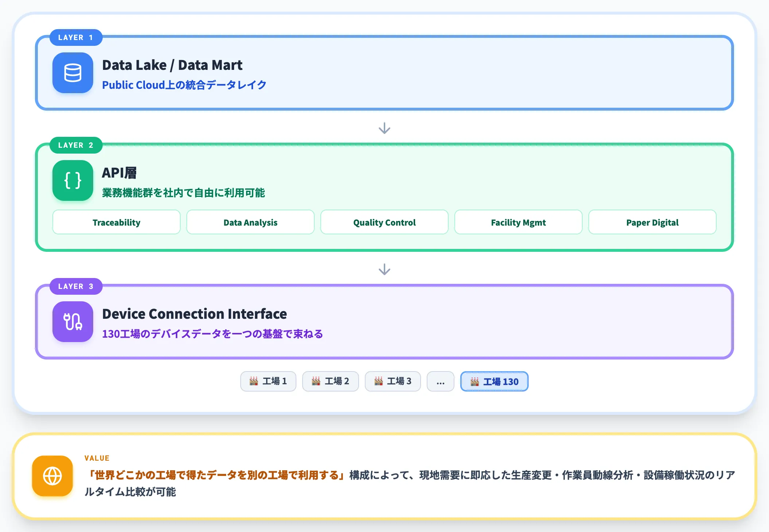
Task: Open the Traceability API function
Action: coord(117,222)
